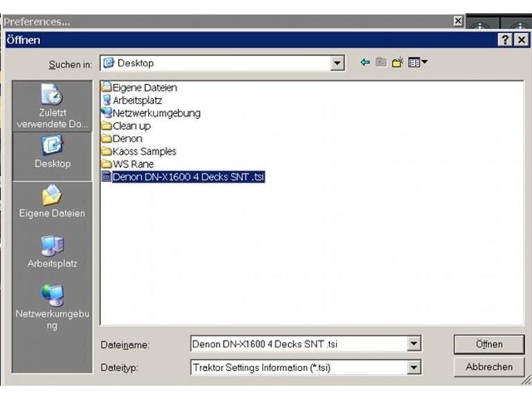532x399 pixels.
Task: Click the Öffnen button
Action: tap(489, 344)
